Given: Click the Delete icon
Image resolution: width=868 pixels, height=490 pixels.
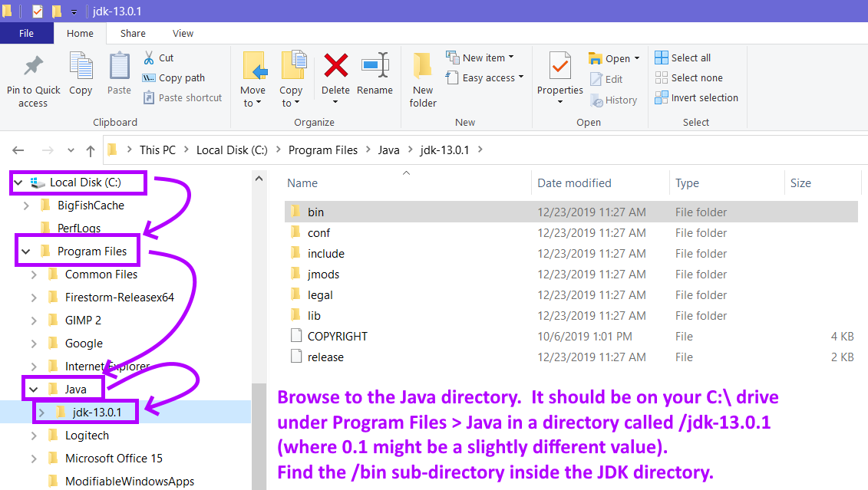Looking at the screenshot, I should 335,74.
